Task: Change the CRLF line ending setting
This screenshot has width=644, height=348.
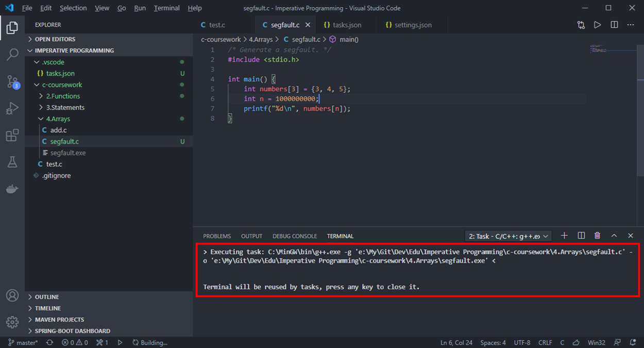Action: click(545, 342)
